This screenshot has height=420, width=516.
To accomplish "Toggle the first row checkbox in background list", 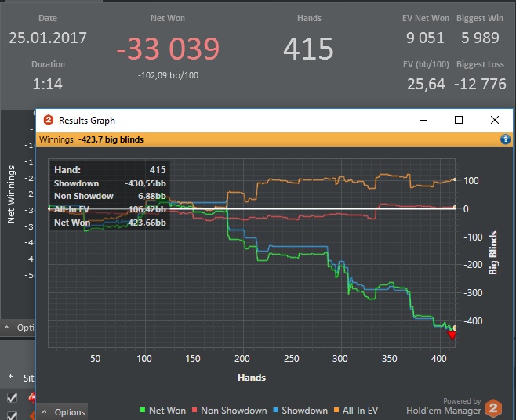I will click(x=13, y=397).
